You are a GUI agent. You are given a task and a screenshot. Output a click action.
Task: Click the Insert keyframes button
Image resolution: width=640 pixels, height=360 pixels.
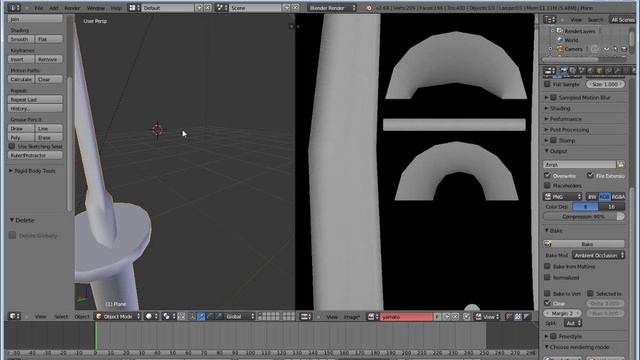tap(21, 59)
